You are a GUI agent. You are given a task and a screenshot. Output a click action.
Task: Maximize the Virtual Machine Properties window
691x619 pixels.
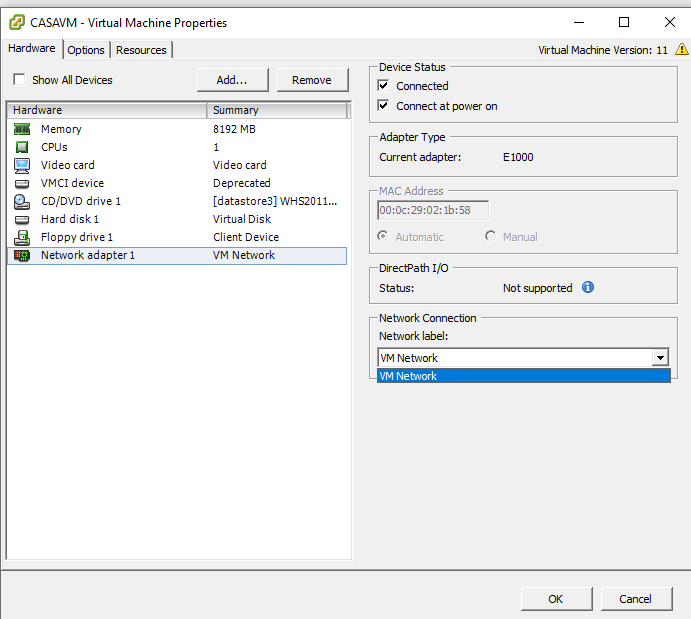tap(624, 22)
